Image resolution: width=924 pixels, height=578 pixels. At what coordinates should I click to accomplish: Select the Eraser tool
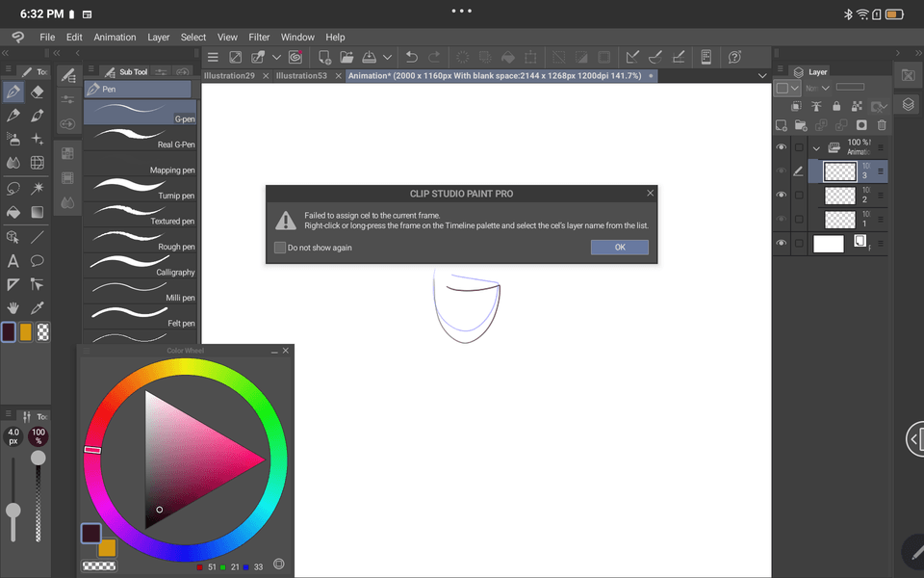(x=38, y=92)
